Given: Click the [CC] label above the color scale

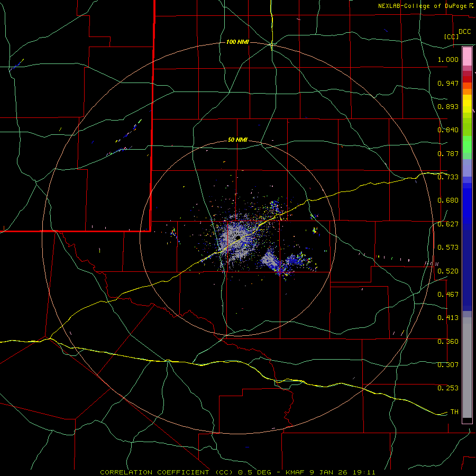Looking at the screenshot, I should point(452,36).
